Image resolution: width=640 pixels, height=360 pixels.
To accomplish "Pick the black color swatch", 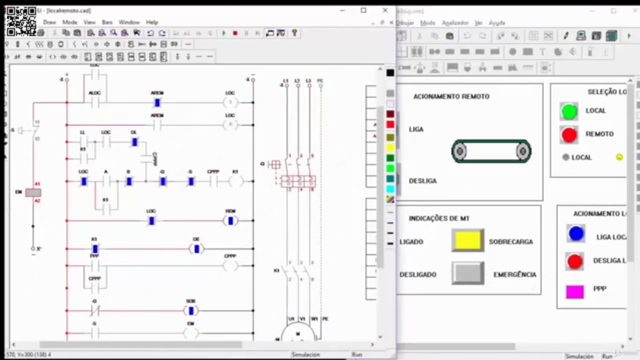I will point(390,73).
